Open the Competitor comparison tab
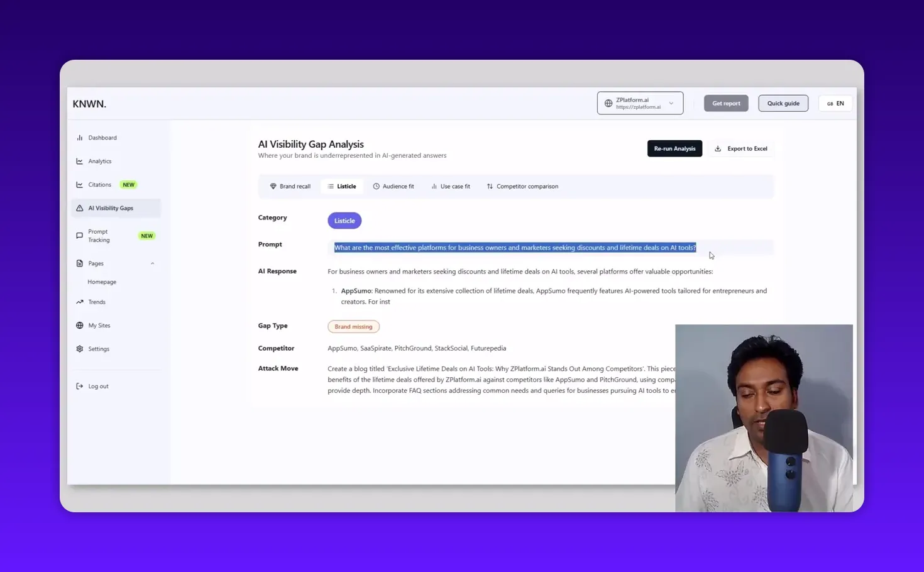Viewport: 924px width, 572px height. tap(522, 186)
